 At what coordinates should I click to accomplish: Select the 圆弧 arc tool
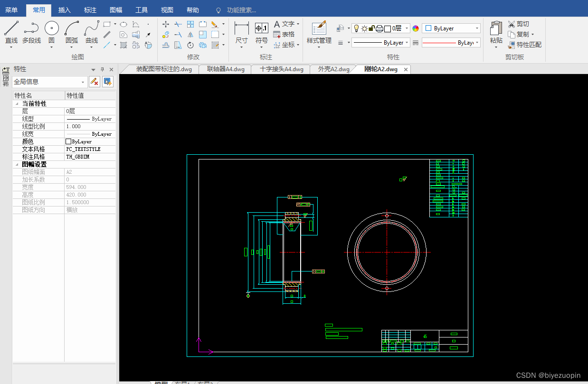point(72,33)
